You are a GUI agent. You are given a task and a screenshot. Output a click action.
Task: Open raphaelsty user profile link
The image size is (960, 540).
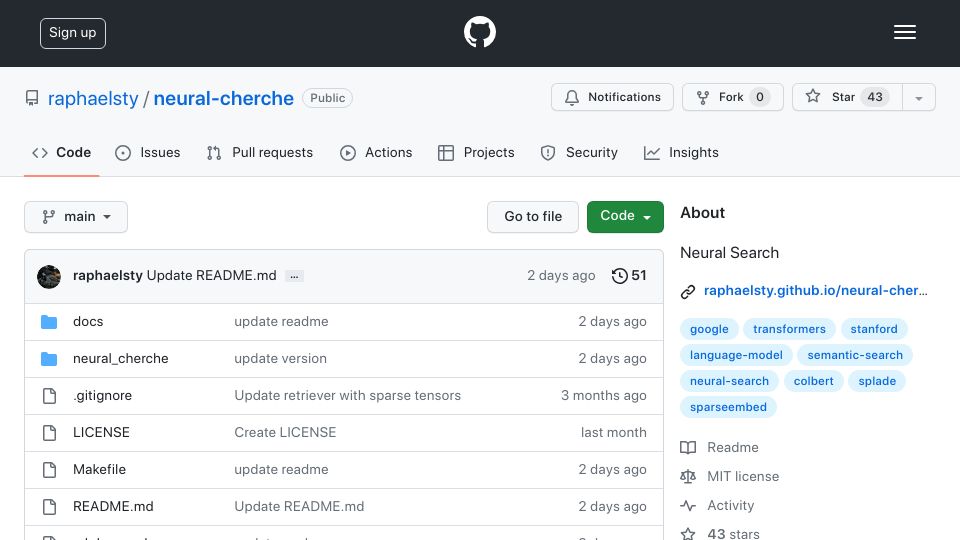tap(93, 98)
